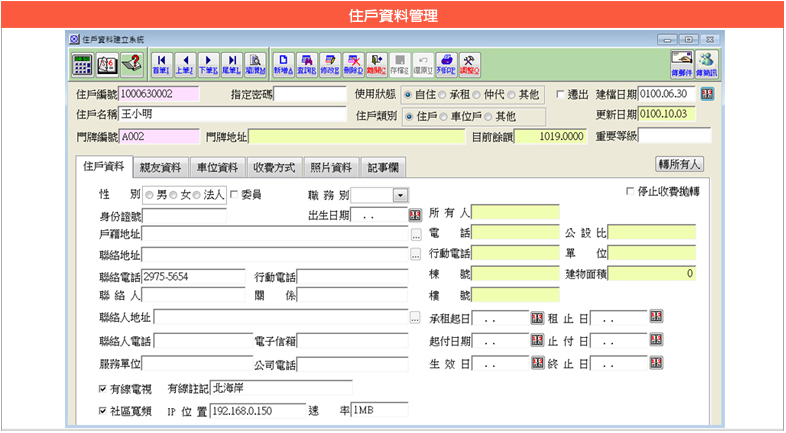The height and width of the screenshot is (433, 786).
Task: Switch to the 親友資料 tab
Action: tap(160, 167)
